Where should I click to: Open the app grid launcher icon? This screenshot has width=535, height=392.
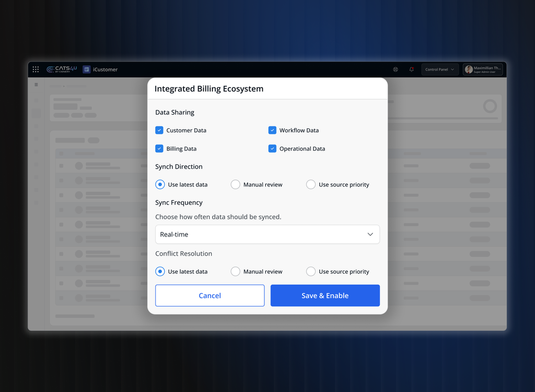click(x=36, y=69)
